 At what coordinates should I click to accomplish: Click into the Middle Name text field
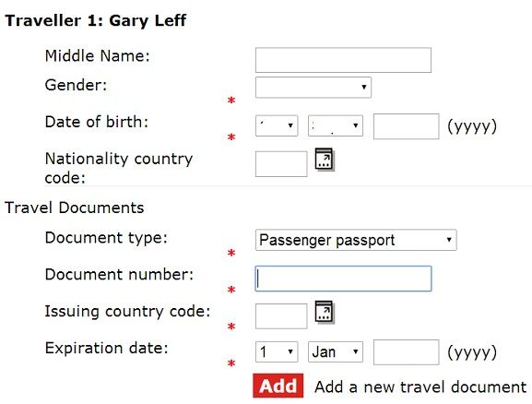pos(343,60)
